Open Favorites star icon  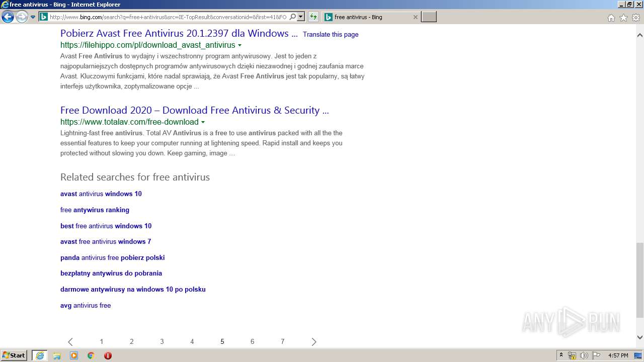point(623,18)
